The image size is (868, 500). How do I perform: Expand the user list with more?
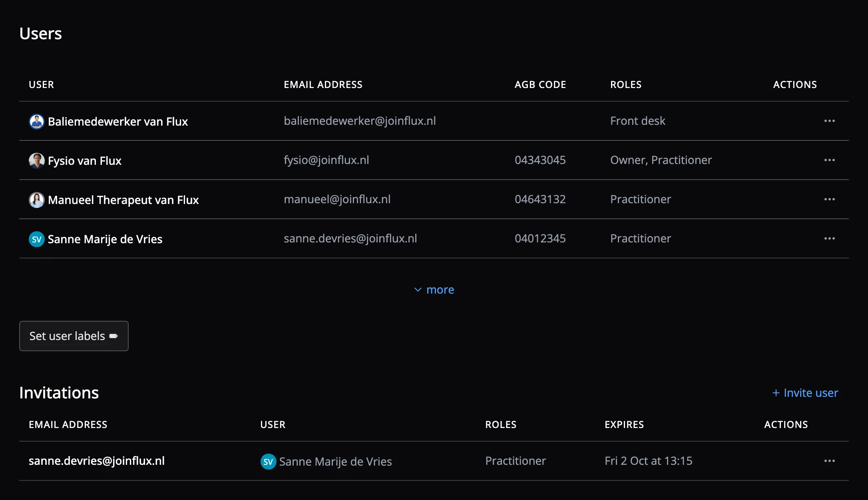coord(434,290)
